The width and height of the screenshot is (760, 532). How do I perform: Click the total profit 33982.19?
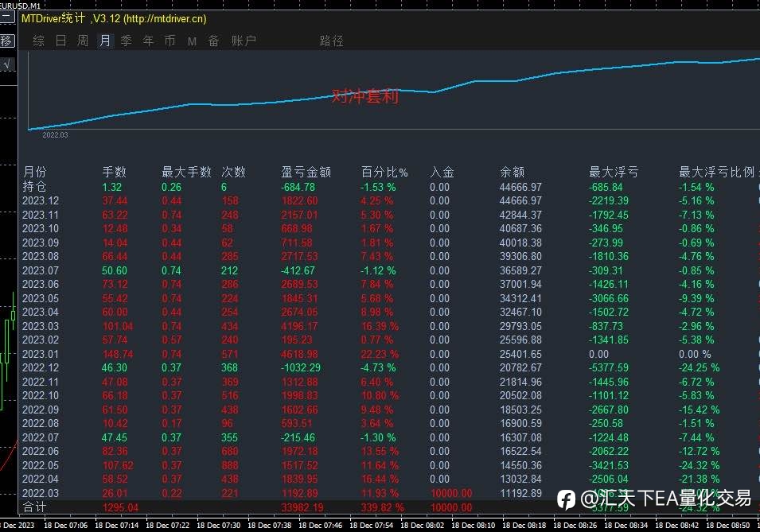point(304,508)
